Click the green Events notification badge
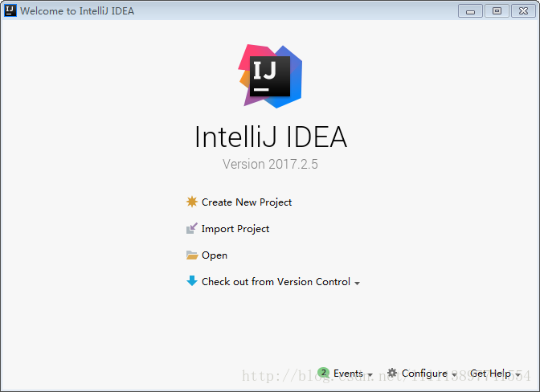 [323, 373]
